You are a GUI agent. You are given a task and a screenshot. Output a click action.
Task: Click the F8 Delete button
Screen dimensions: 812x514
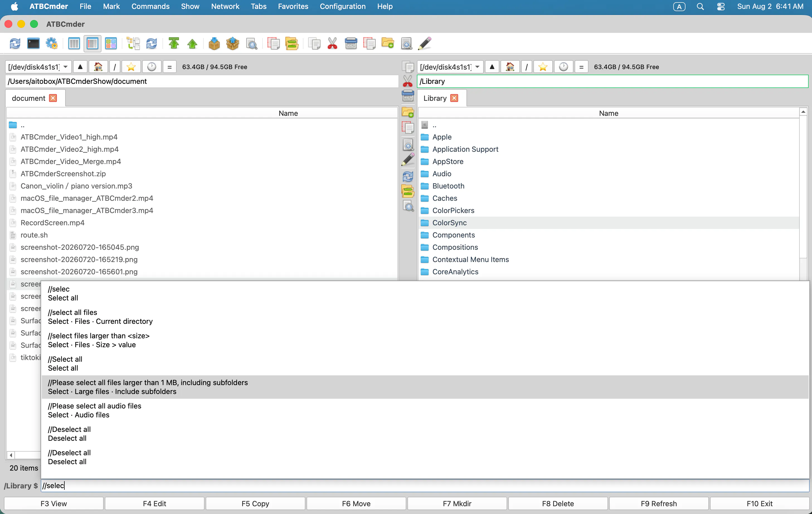[x=558, y=503]
